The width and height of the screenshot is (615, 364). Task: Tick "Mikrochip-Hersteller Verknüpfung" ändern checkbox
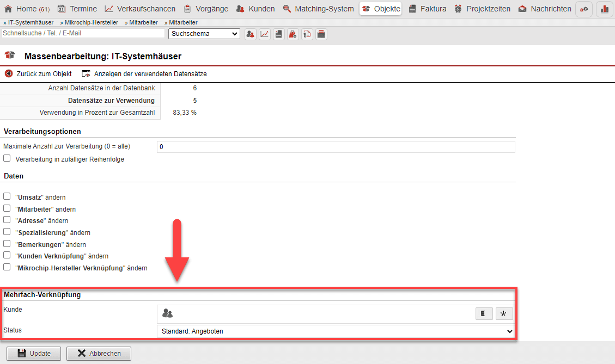[x=7, y=267]
